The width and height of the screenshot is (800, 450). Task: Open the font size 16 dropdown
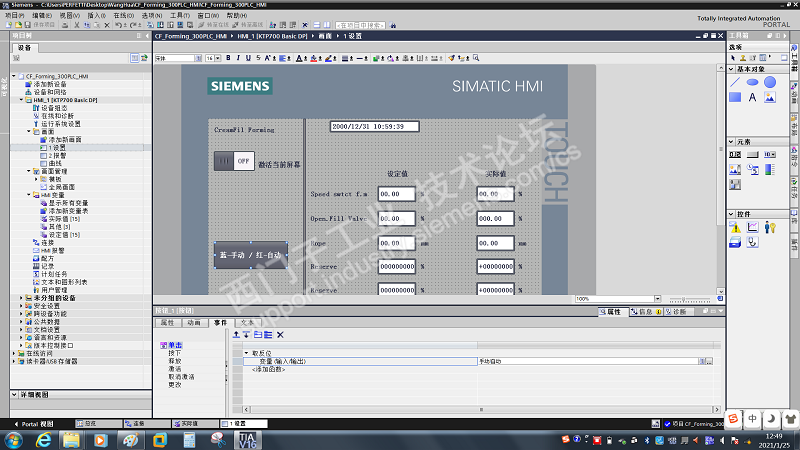point(218,58)
